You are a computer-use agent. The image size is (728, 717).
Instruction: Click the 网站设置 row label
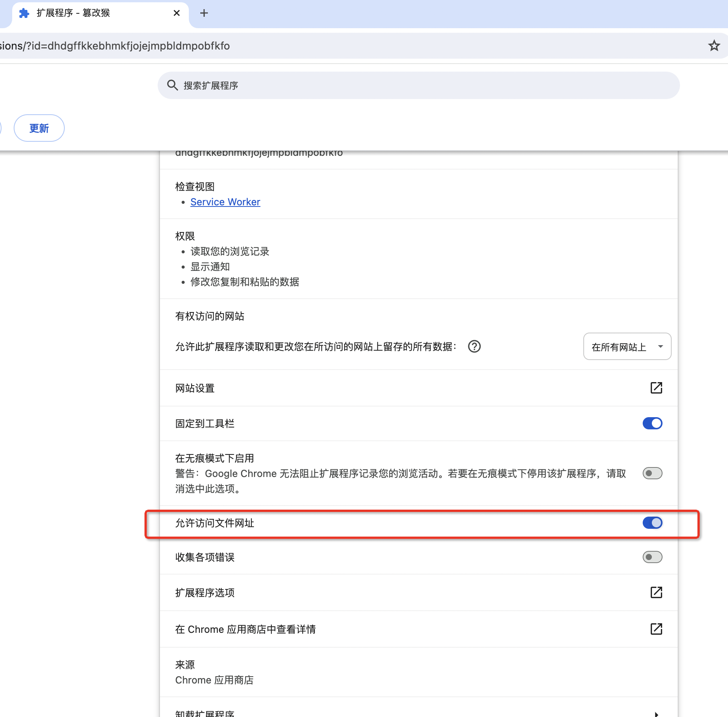[195, 388]
